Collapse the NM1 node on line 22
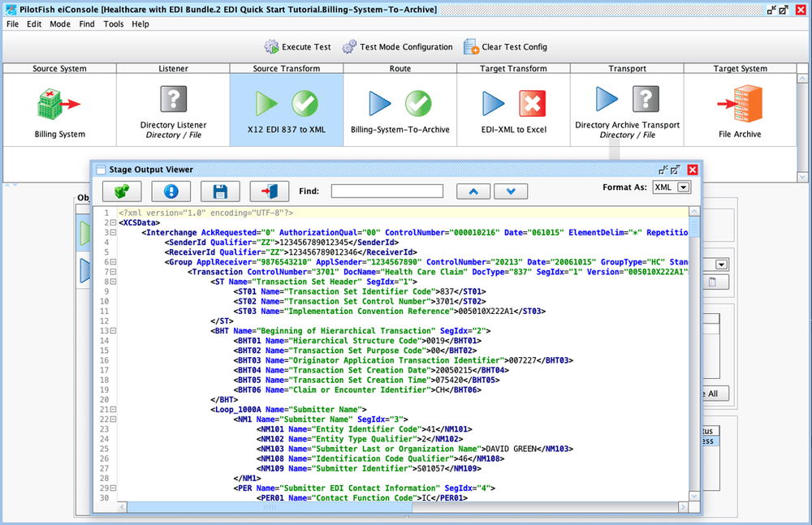The image size is (812, 525). [113, 420]
